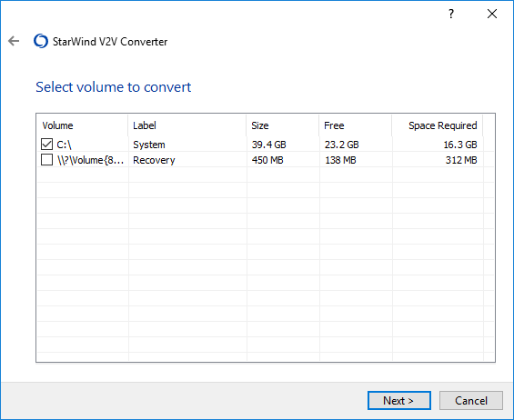Viewport: 514px width, 420px height.
Task: Sort by the Space Required column header
Action: pos(438,125)
